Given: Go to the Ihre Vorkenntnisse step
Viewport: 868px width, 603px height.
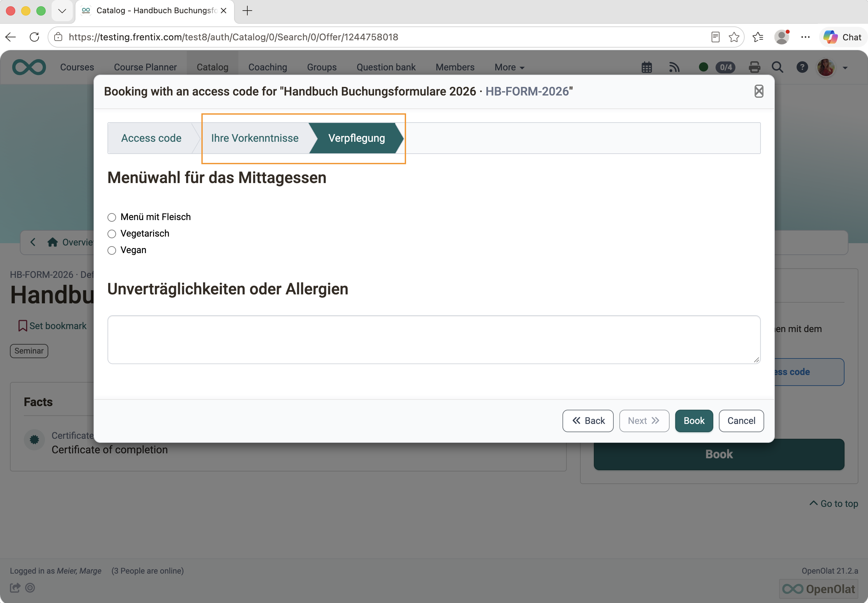Looking at the screenshot, I should 255,138.
